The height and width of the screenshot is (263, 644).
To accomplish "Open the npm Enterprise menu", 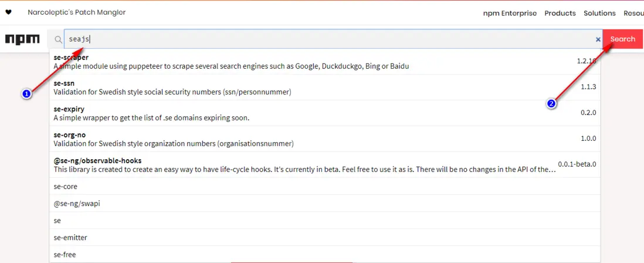I will pyautogui.click(x=510, y=13).
